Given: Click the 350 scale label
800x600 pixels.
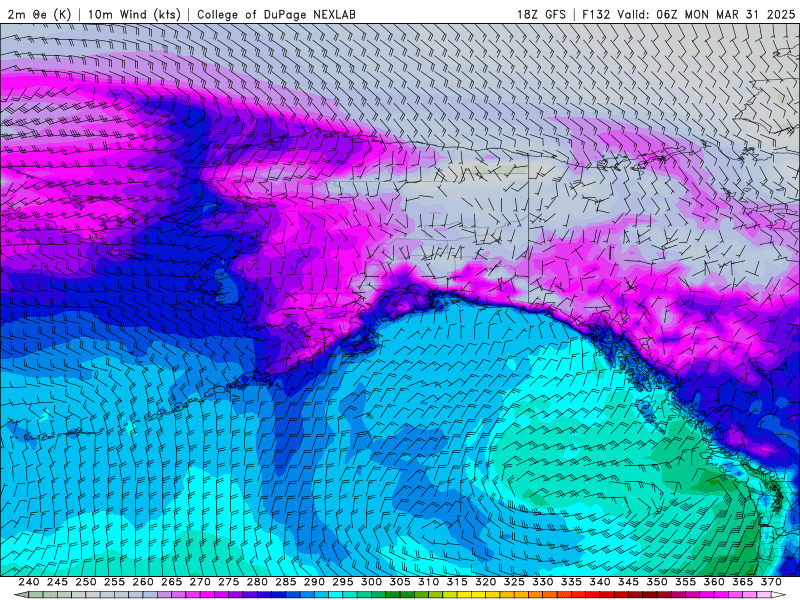Looking at the screenshot, I should tap(657, 582).
